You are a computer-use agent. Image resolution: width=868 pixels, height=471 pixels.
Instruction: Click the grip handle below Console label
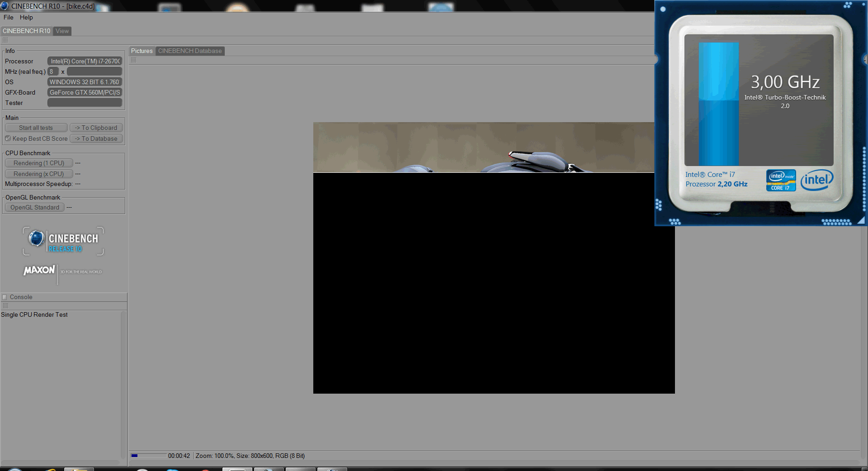point(5,306)
